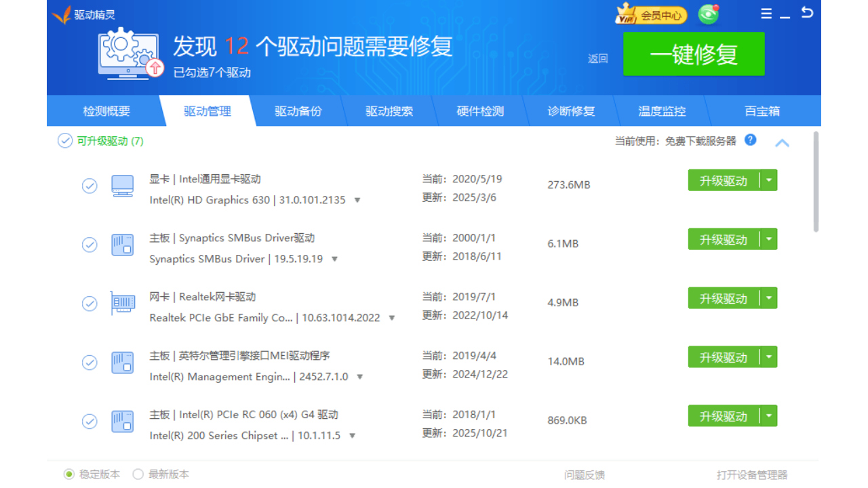Screen dimensions: 868x488
Task: Click the motherboard icon for 英特尔管理引擎接口
Action: click(x=123, y=363)
